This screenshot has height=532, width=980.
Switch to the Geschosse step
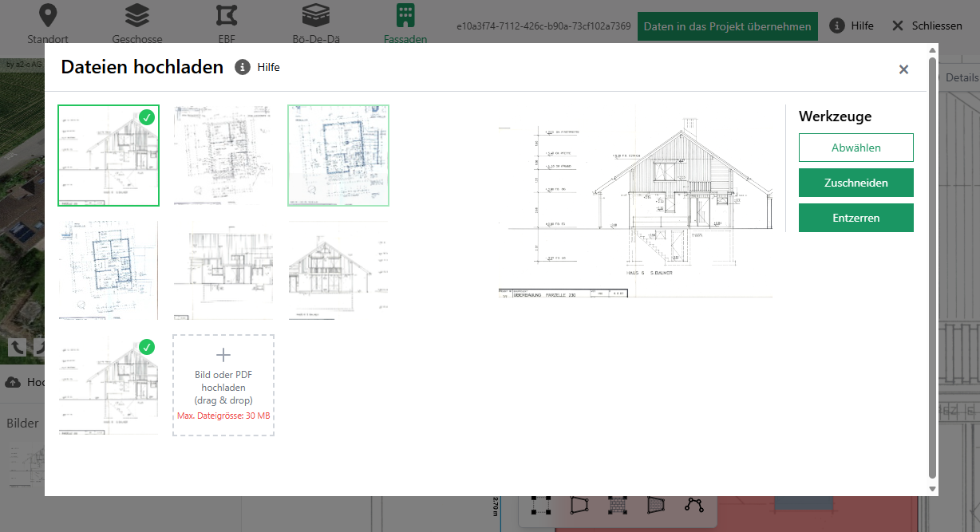pos(137,24)
